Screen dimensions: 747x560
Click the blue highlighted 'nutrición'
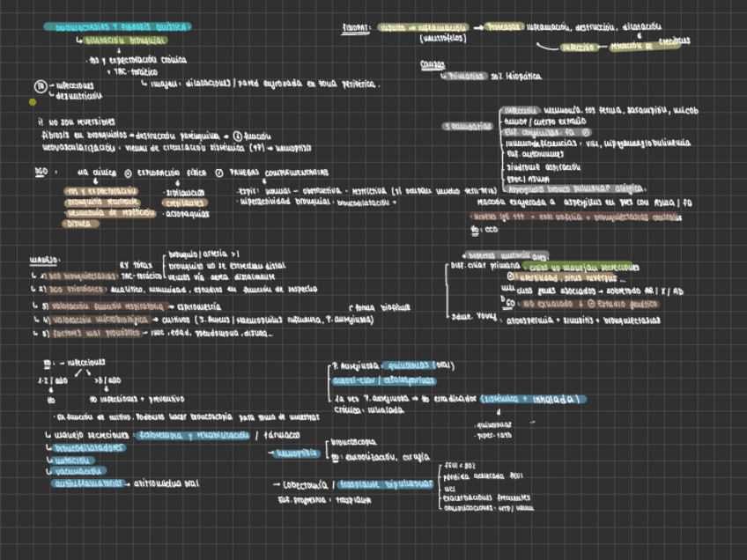coord(73,461)
